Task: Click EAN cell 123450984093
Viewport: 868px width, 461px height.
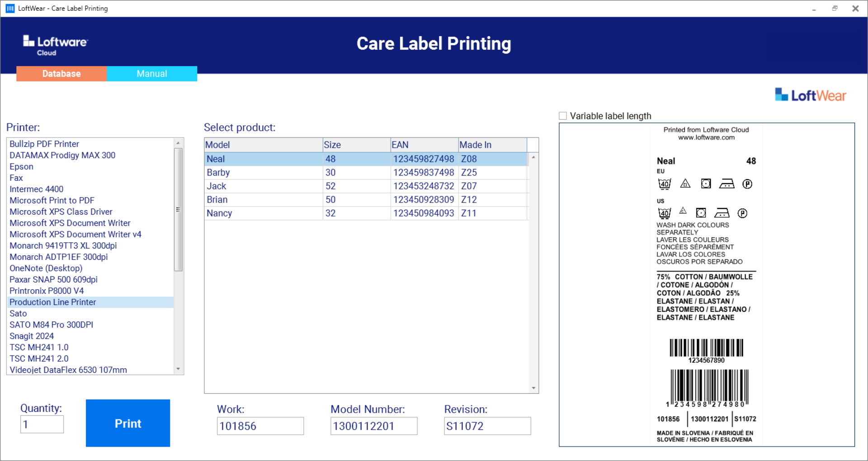Action: [424, 213]
